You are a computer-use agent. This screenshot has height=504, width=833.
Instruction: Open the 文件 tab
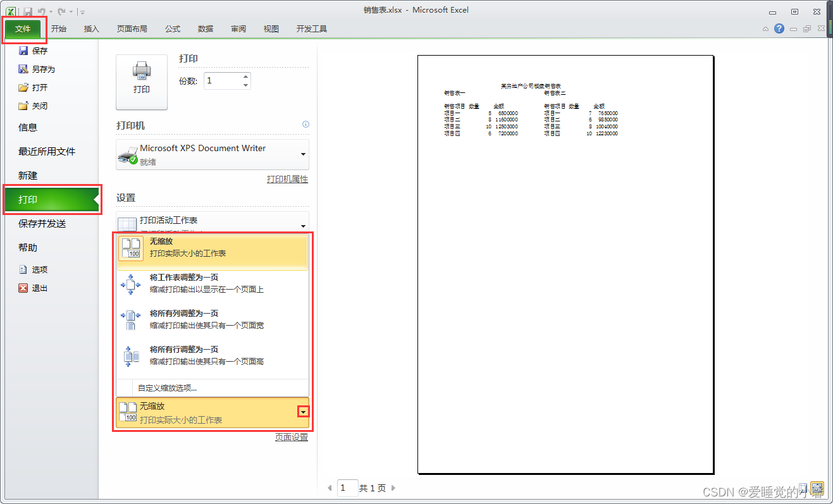pyautogui.click(x=23, y=29)
